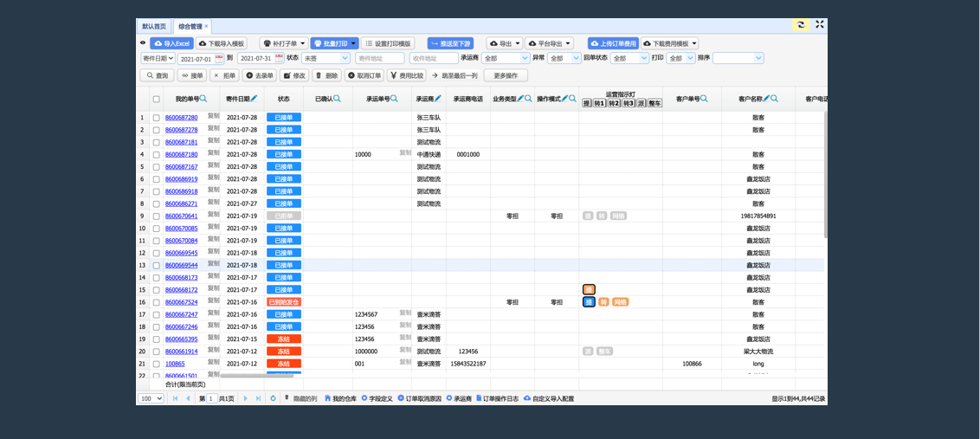Switch to the 默认首页 tab

click(x=154, y=26)
